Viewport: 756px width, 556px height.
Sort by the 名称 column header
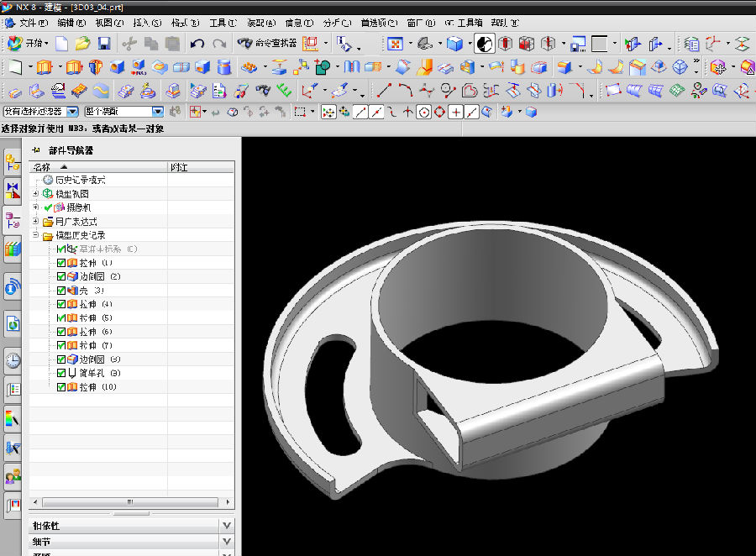pos(42,167)
